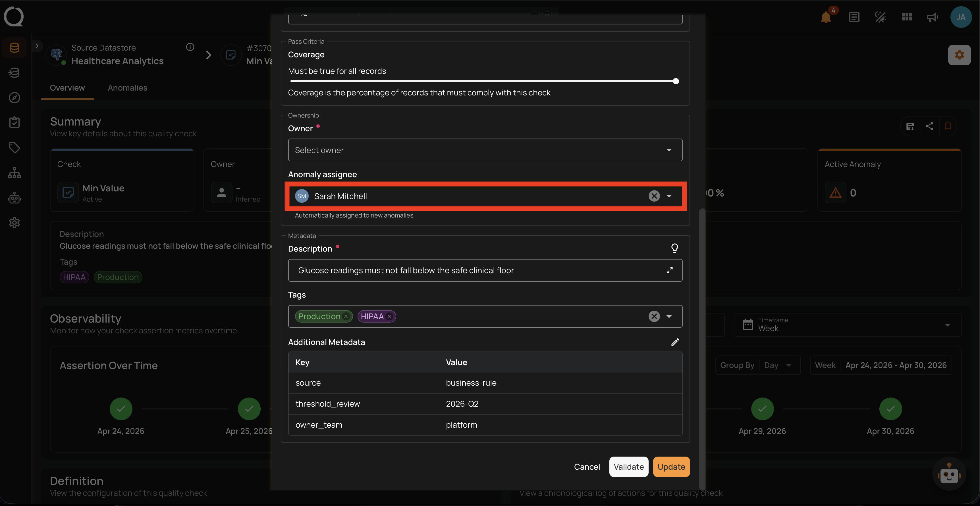Open the chatbot assistant button

[x=949, y=474]
